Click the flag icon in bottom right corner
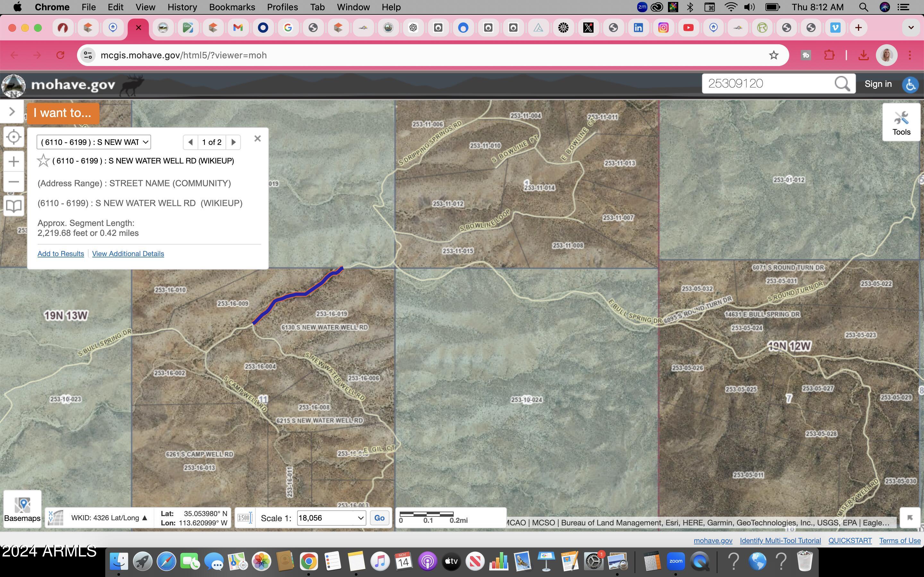Screen dimensions: 924x577 (x=910, y=518)
